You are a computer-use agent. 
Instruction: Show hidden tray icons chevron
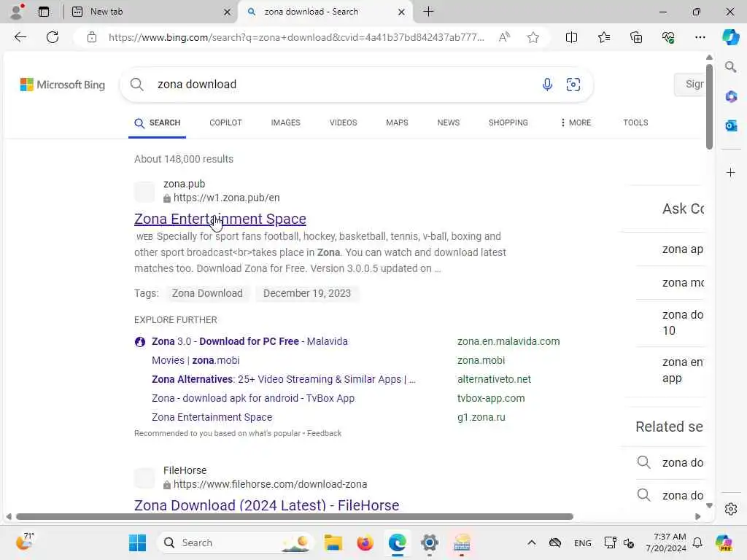click(532, 542)
